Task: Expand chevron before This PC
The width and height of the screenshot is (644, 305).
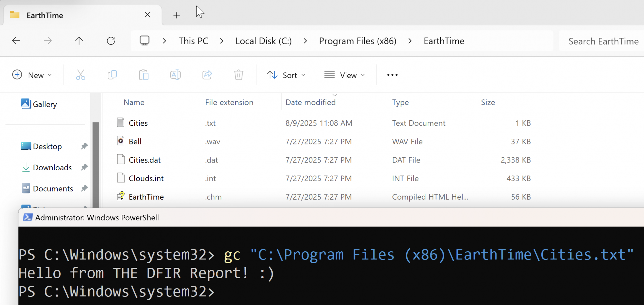Action: tap(164, 41)
